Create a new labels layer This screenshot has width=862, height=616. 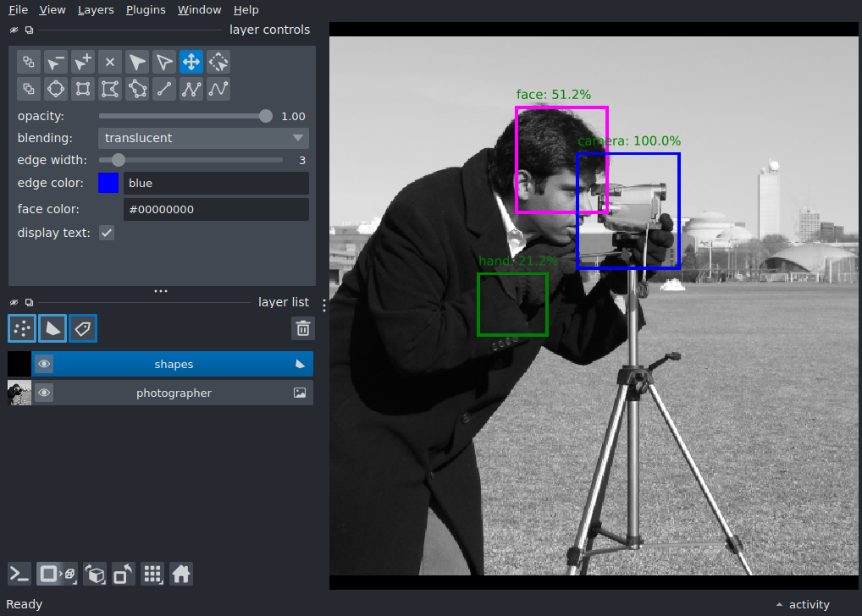pos(83,328)
